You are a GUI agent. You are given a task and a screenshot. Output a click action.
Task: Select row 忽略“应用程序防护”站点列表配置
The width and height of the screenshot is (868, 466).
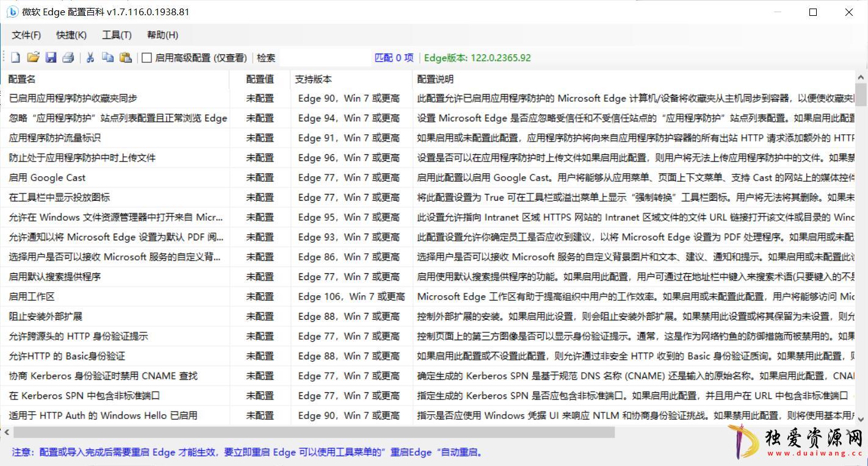coord(429,118)
